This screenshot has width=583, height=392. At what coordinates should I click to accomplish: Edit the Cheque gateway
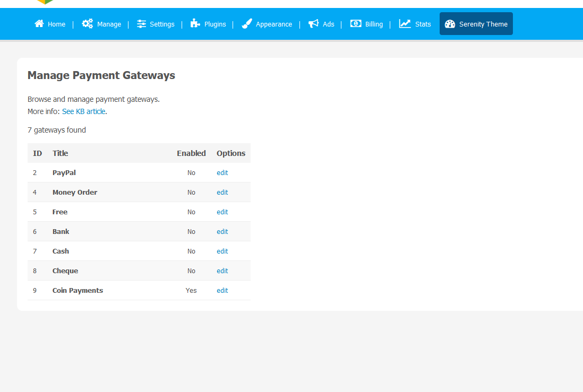tap(222, 271)
